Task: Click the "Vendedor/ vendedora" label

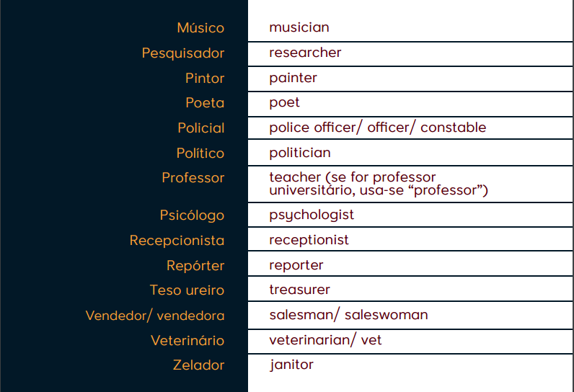Action: (155, 316)
